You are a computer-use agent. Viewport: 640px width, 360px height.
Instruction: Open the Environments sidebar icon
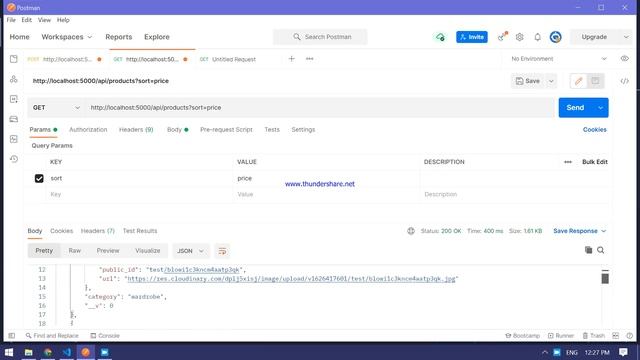13,99
